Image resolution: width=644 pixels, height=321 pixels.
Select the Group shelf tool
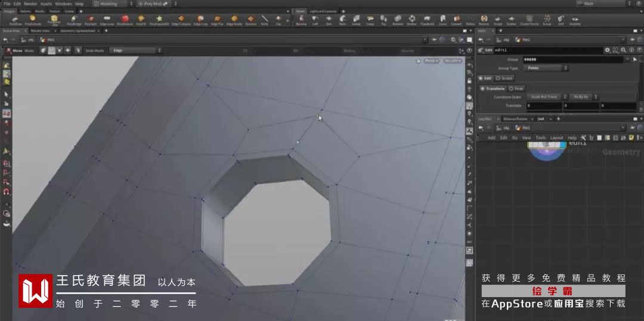coord(547,20)
